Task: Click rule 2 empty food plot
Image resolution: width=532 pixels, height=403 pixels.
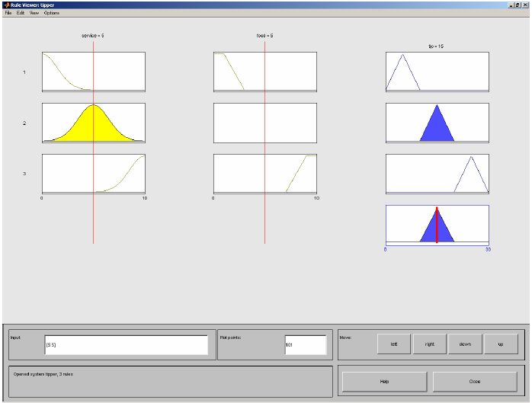Action: (265, 123)
